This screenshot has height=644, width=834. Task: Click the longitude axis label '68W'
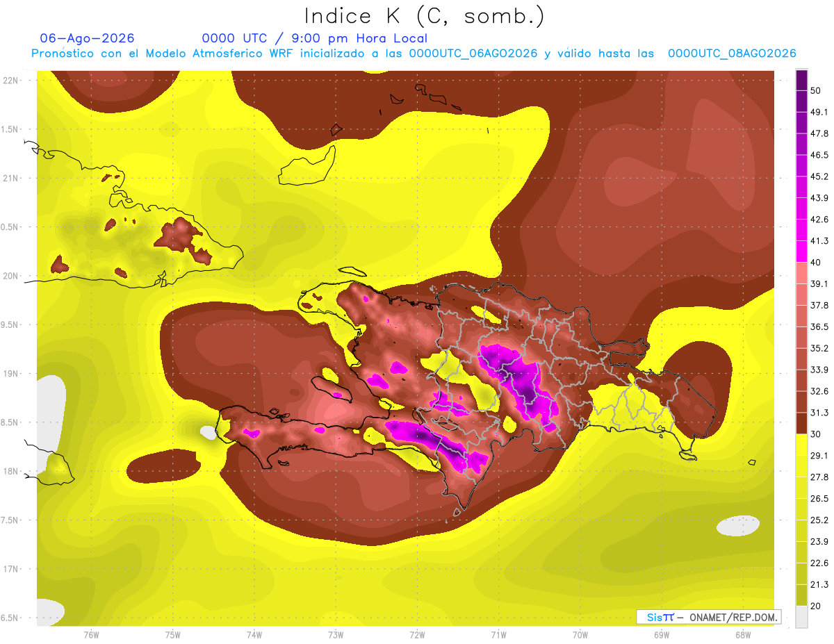coord(743,635)
